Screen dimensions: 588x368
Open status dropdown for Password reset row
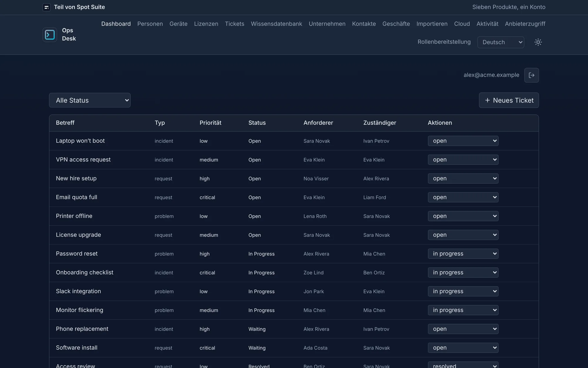[463, 254]
